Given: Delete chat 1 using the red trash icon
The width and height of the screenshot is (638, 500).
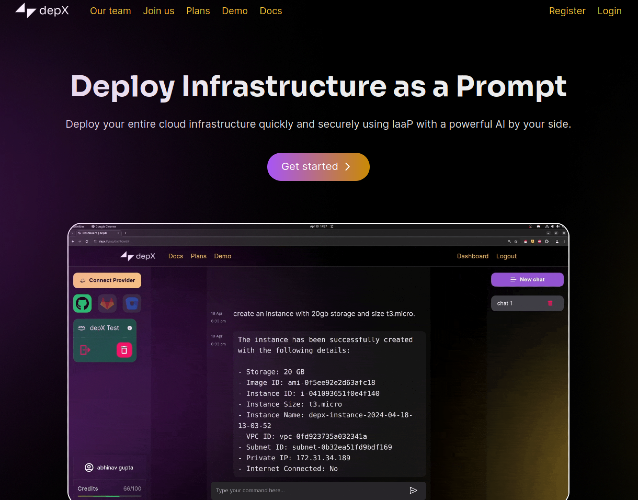Looking at the screenshot, I should (550, 303).
